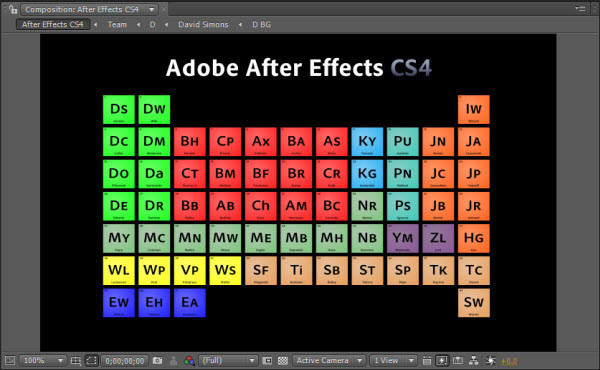Open the composition flowchart icon

pos(474,360)
